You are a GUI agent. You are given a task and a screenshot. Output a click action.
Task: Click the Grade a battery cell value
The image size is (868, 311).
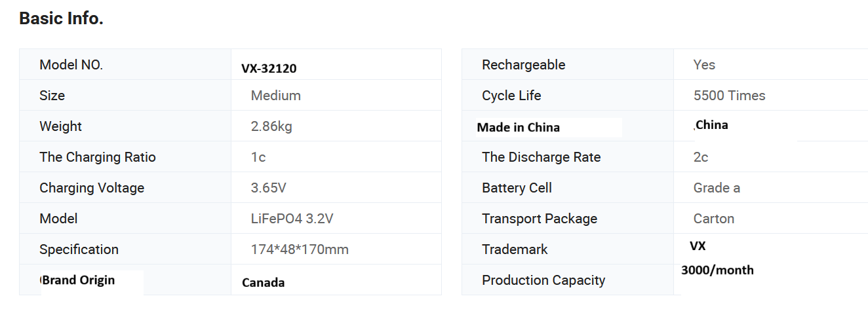click(717, 188)
